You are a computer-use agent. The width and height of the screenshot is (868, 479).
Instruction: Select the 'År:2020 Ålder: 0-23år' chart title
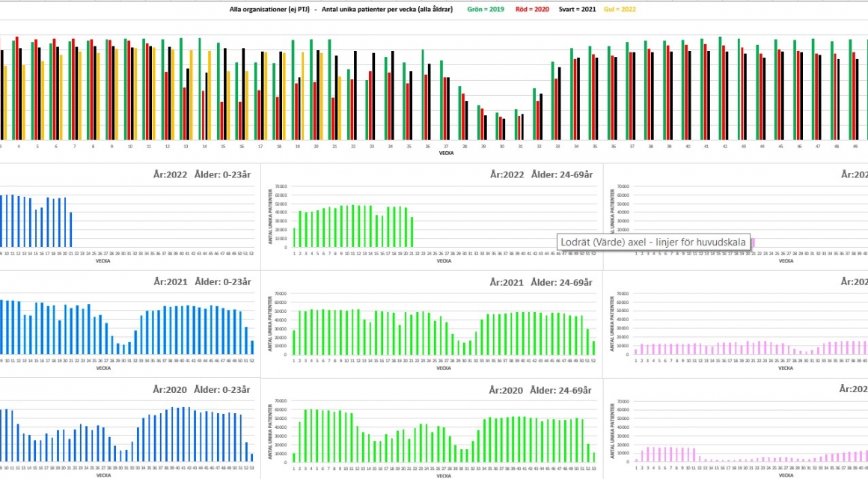201,390
